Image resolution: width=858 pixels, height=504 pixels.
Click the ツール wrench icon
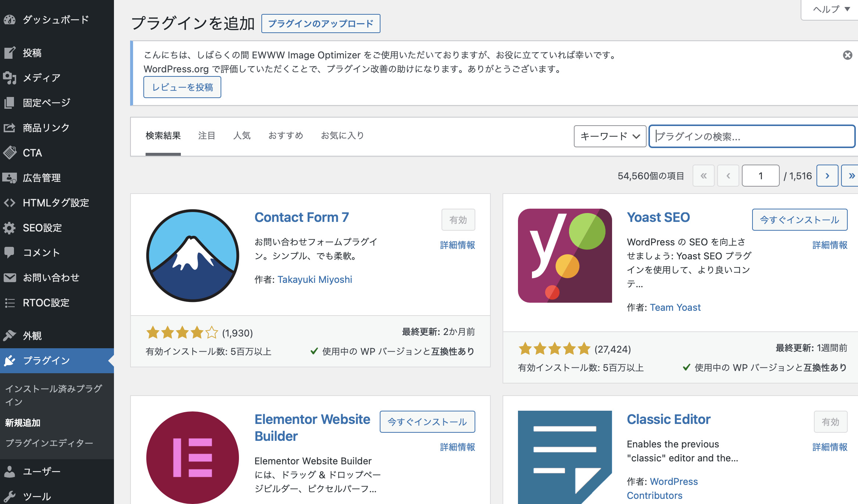tap(10, 496)
